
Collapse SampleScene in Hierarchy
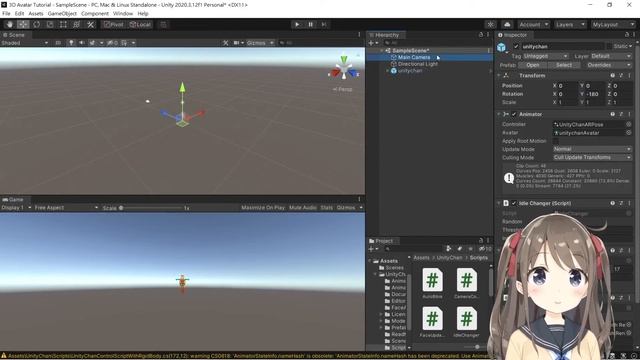pyautogui.click(x=382, y=51)
